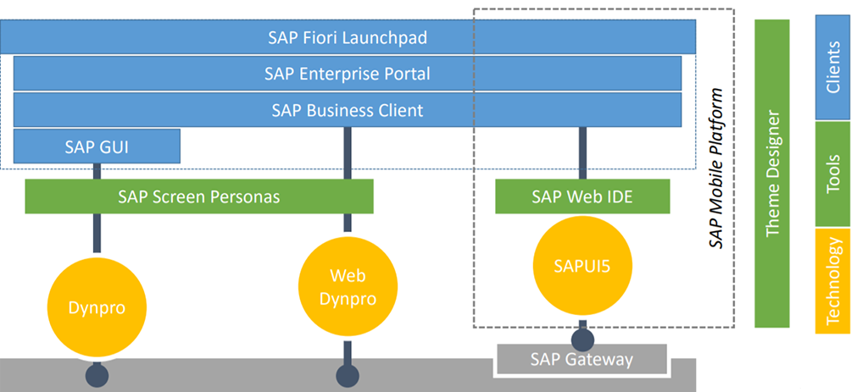This screenshot has width=868, height=392.
Task: Select the green Tools legend swatch
Action: click(832, 174)
